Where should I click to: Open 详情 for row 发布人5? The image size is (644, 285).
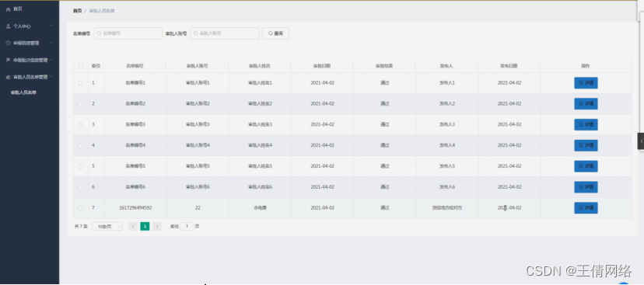[586, 166]
